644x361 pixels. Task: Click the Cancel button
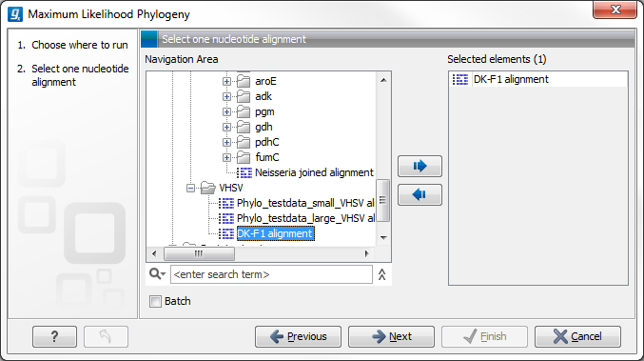[577, 337]
